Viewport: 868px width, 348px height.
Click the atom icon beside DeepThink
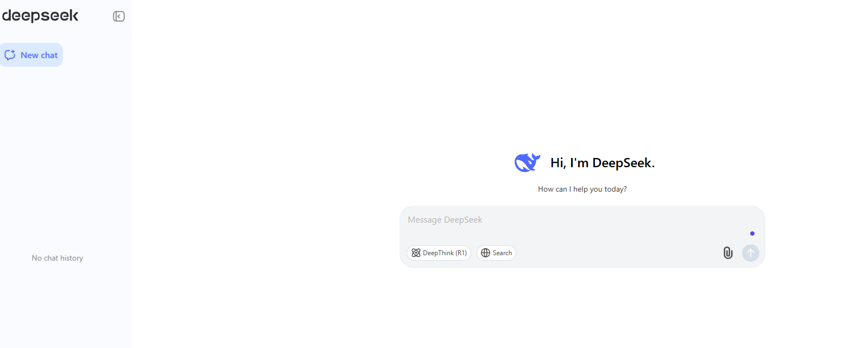click(416, 253)
